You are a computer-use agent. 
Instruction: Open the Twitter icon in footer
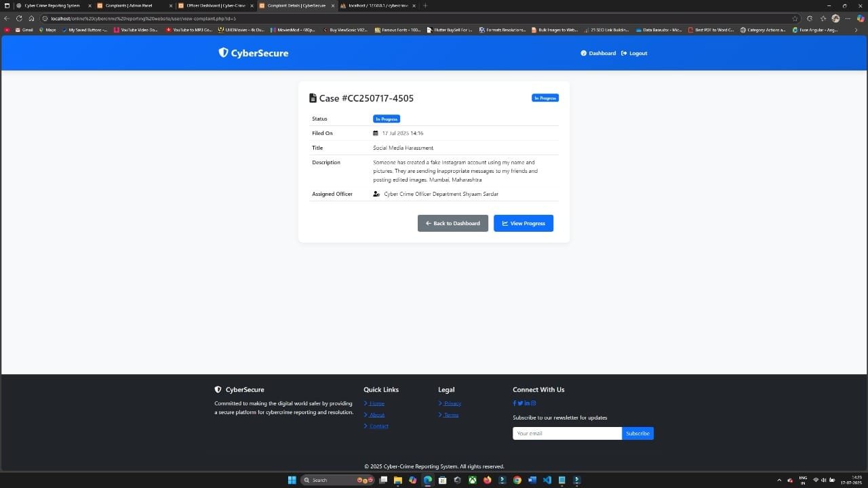pos(520,403)
